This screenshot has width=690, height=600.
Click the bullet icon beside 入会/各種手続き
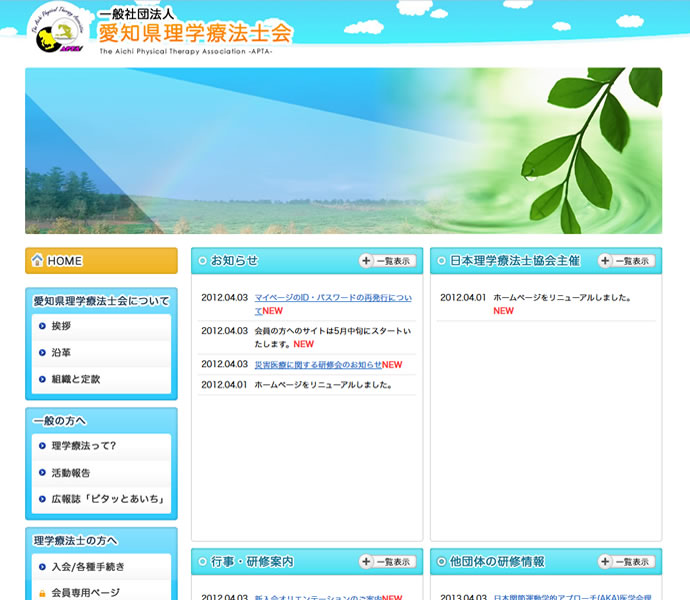coord(42,567)
